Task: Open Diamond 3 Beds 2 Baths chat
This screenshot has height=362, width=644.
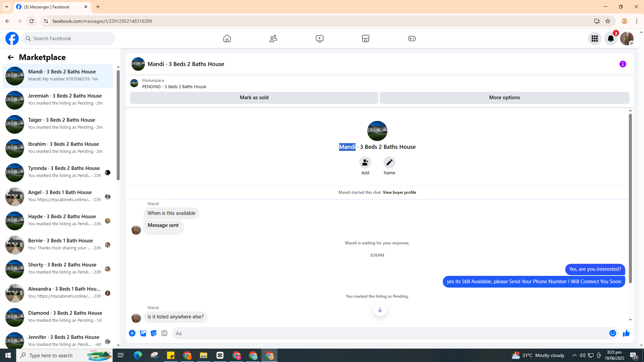Action: coord(58,317)
